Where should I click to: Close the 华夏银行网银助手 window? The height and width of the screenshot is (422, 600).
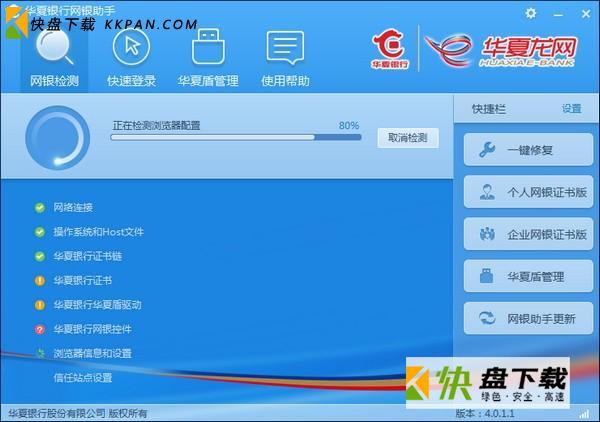click(585, 14)
